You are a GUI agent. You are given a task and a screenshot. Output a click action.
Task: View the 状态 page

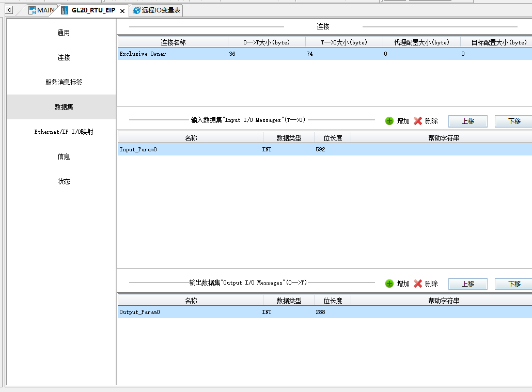pos(64,182)
